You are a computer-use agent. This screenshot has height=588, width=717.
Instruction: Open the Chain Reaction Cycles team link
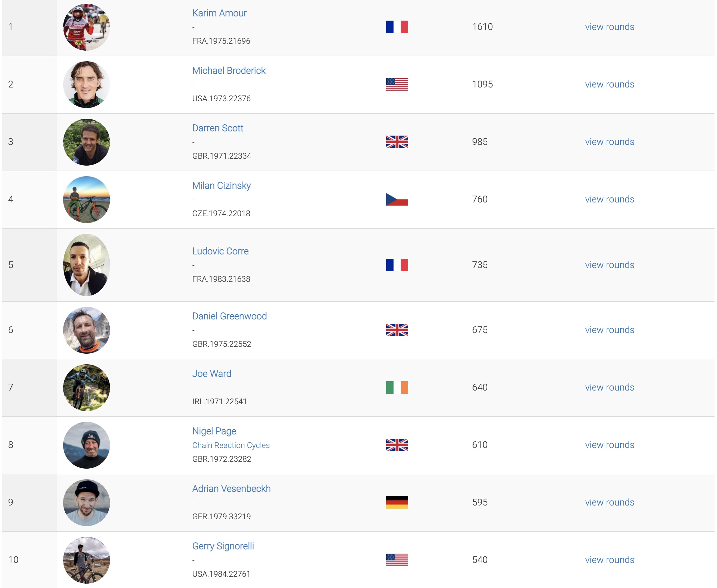pyautogui.click(x=231, y=445)
